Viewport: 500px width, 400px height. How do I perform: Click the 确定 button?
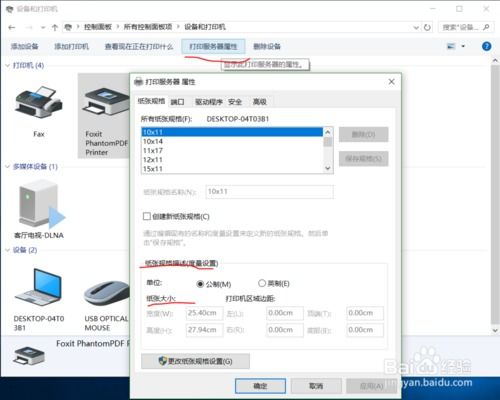(x=260, y=386)
